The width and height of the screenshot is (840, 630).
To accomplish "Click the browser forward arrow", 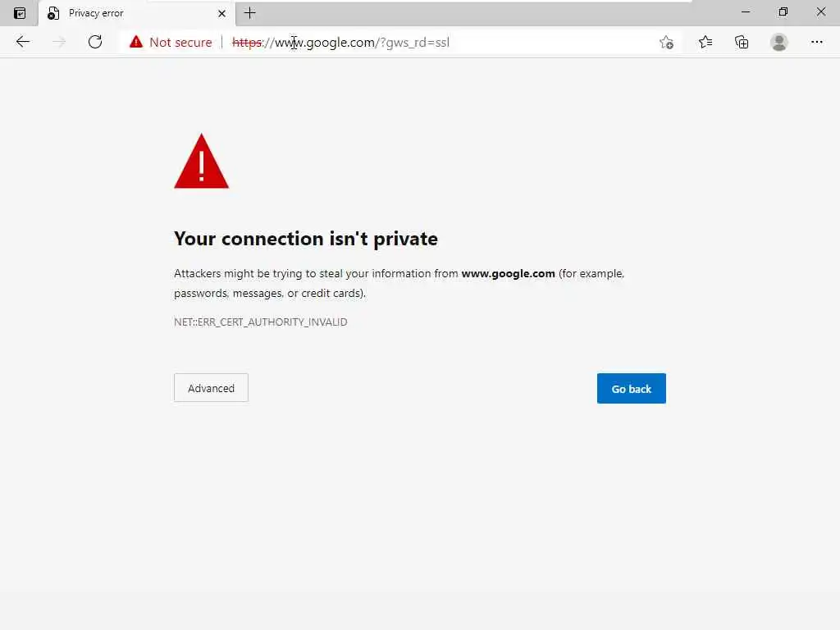I will coord(59,42).
